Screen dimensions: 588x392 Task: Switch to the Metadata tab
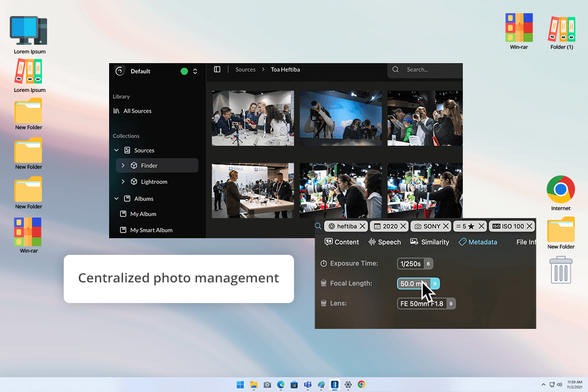(478, 242)
